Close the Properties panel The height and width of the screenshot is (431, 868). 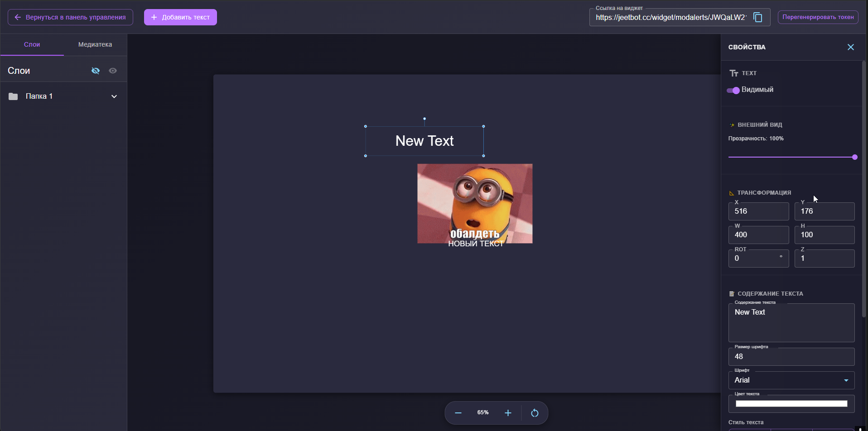850,47
